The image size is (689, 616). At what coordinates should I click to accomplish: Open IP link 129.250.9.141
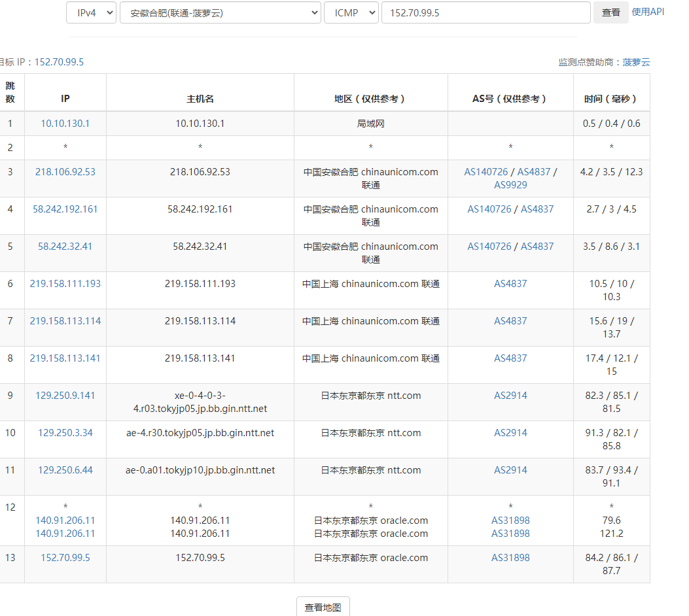coord(65,396)
